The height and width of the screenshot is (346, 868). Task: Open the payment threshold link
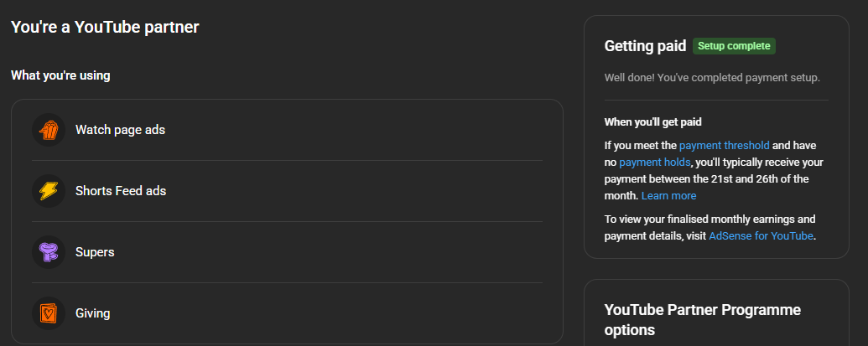[x=724, y=145]
